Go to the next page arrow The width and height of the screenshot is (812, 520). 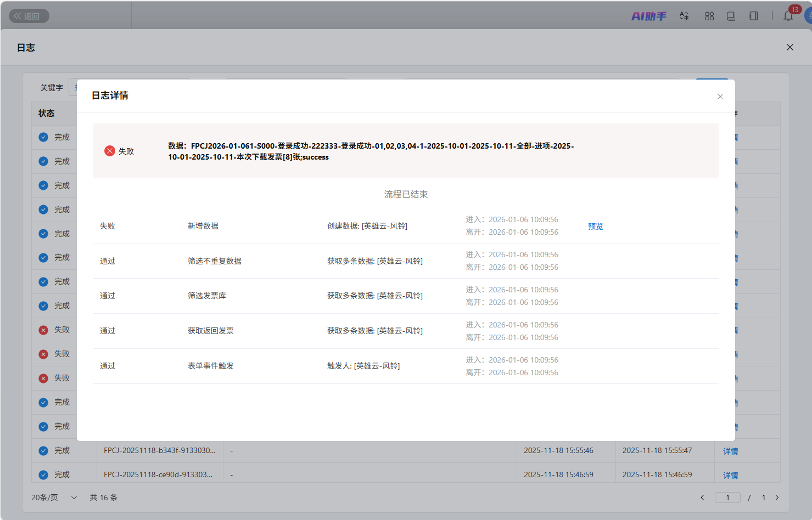tap(777, 498)
